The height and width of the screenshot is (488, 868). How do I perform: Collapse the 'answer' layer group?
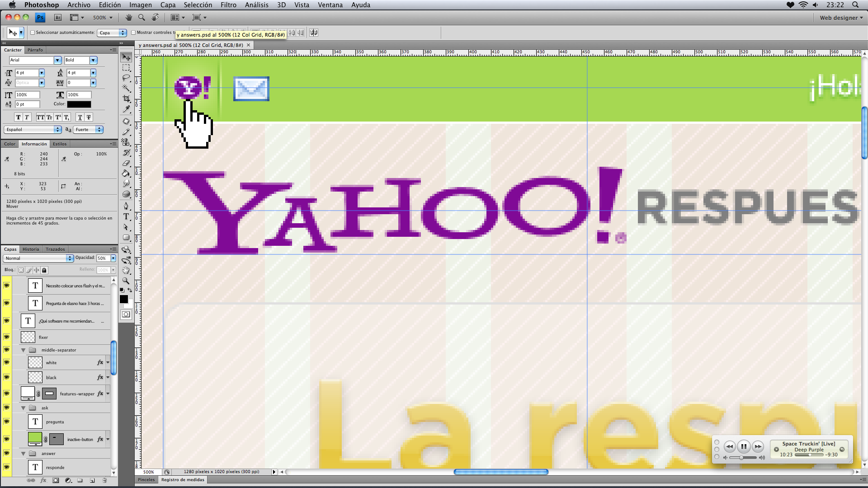pos(23,454)
